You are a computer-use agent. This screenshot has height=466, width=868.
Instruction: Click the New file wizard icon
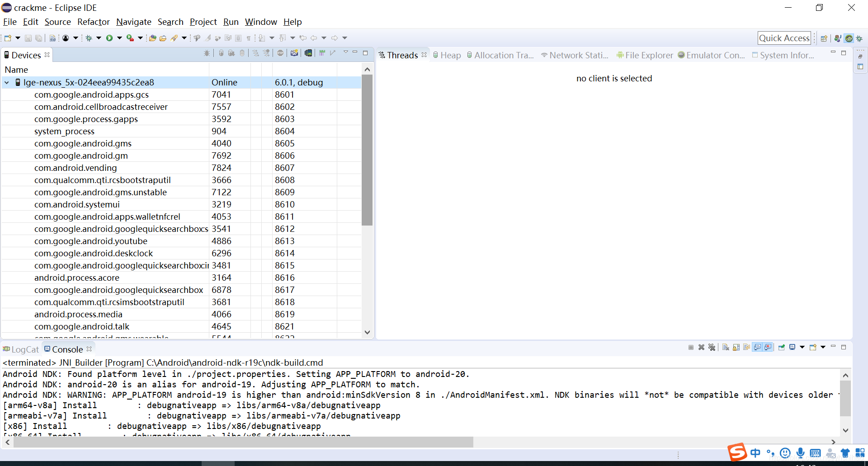[x=8, y=38]
